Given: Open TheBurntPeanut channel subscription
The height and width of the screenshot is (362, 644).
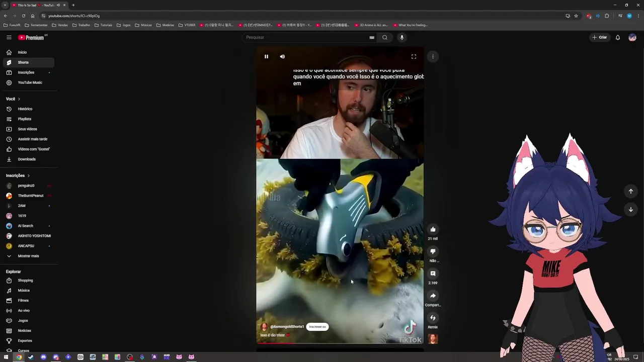Looking at the screenshot, I should click(x=28, y=196).
